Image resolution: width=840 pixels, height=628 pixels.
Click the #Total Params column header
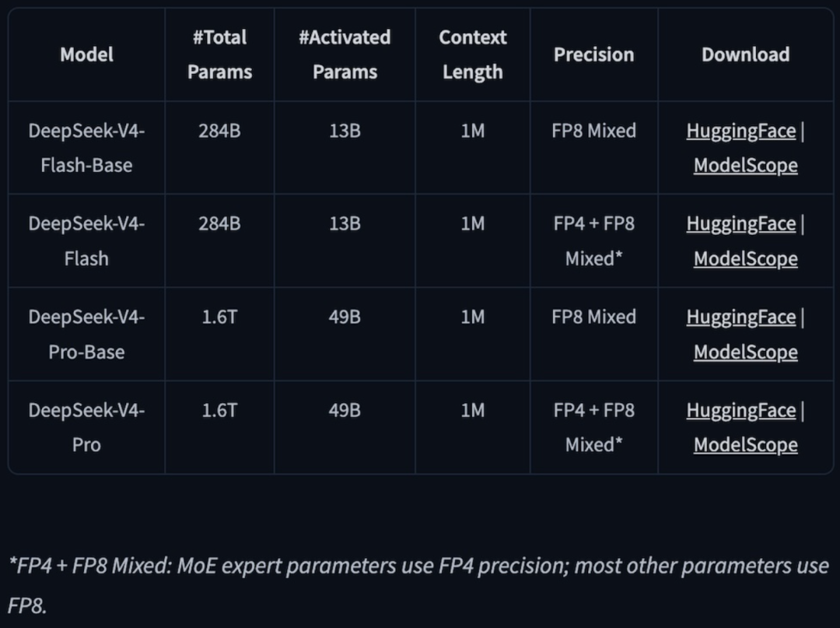(x=219, y=54)
